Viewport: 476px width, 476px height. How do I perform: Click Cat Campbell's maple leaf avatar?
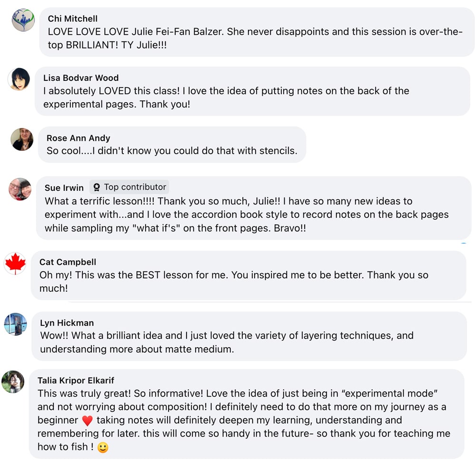point(15,263)
